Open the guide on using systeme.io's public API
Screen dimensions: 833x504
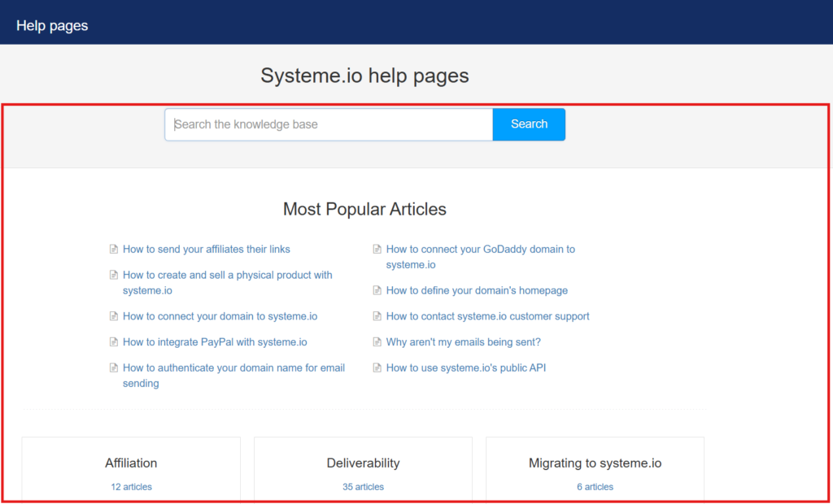465,367
